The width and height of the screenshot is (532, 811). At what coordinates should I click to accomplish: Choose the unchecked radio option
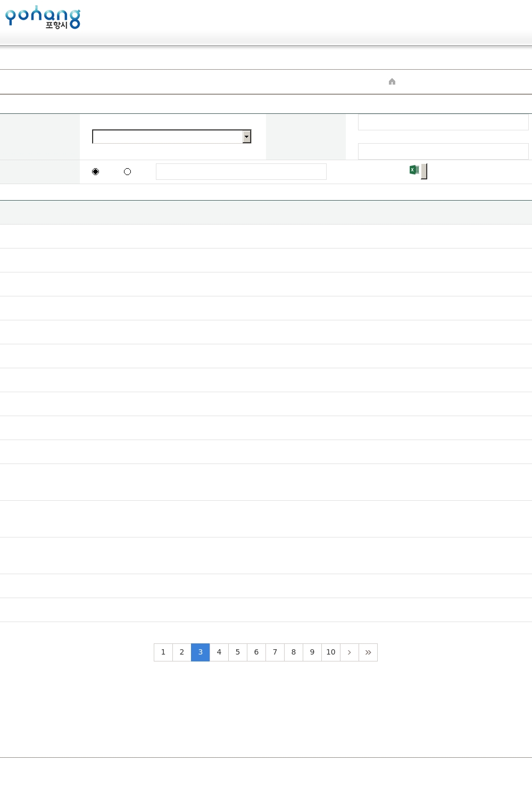coord(128,172)
